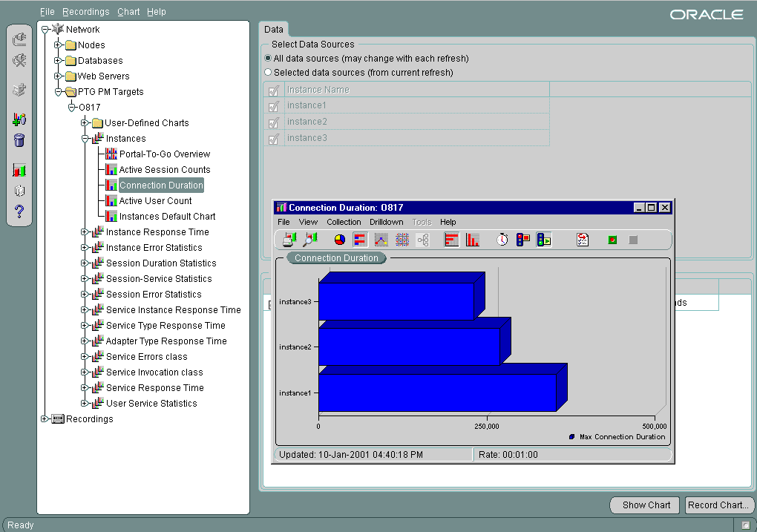Click the recordings copy icon in left sidebar
757x532 pixels.
(x=19, y=191)
